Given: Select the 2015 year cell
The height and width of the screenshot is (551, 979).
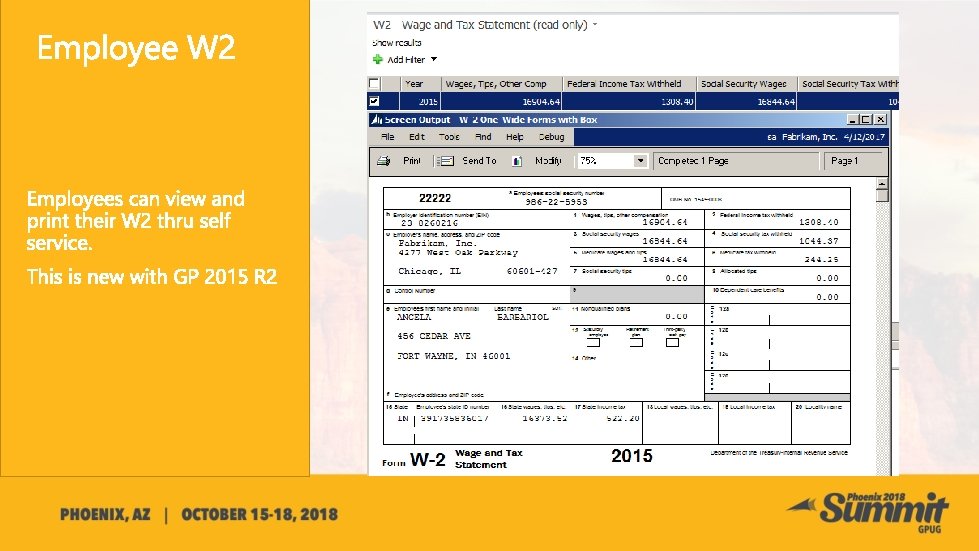Looking at the screenshot, I should click(x=420, y=101).
